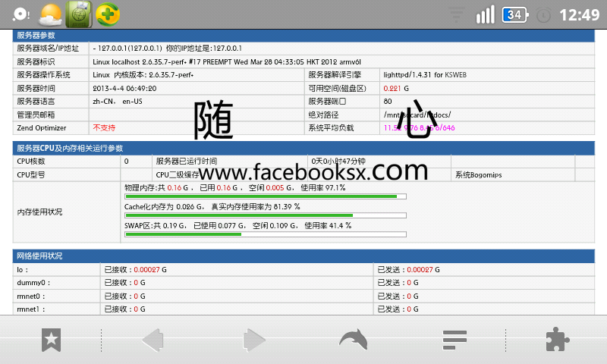Open the KSWEB server notification icon
The width and height of the screenshot is (607, 364).
[x=79, y=14]
